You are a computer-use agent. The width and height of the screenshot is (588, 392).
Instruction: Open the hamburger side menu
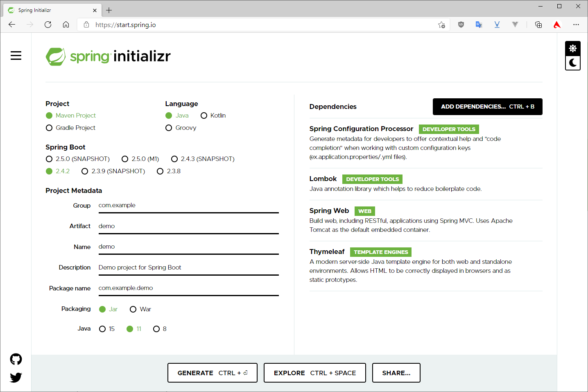point(16,55)
